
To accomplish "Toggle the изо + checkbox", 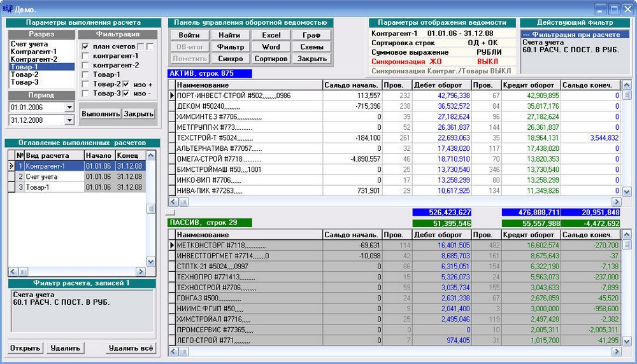I will coord(126,84).
